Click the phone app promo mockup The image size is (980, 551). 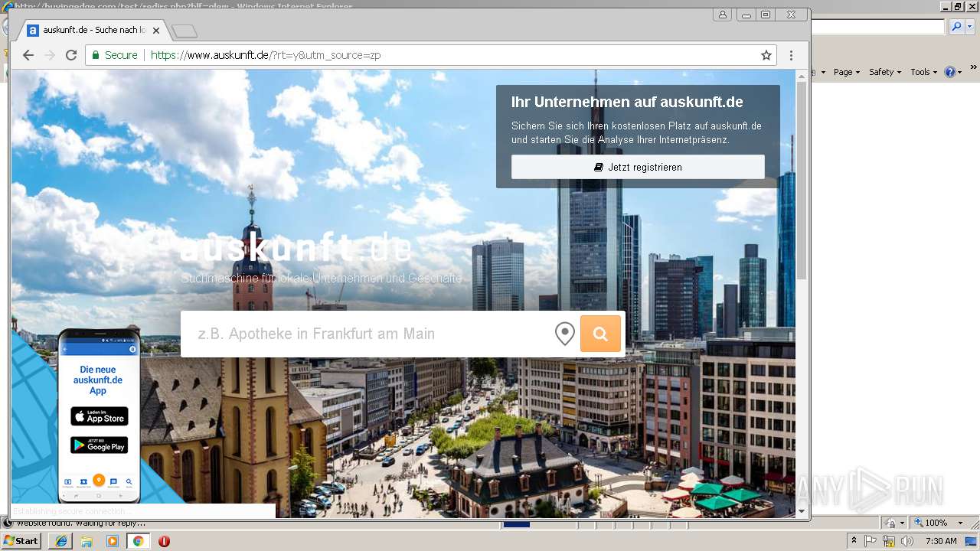99,415
